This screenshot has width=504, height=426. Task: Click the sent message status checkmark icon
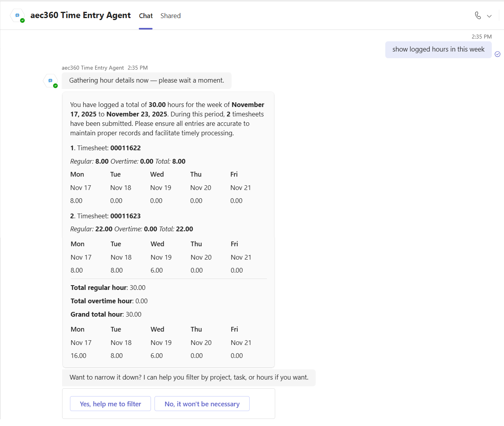click(x=497, y=54)
